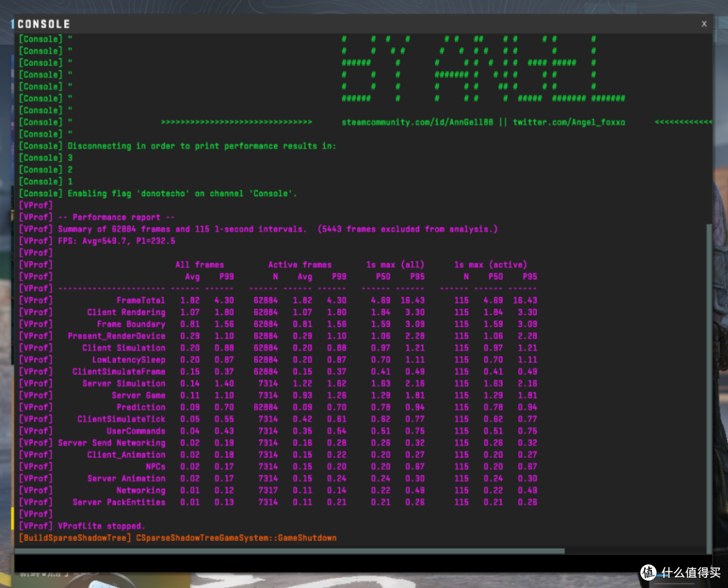
Task: Click the LowLatencySleep row label
Action: 129,360
